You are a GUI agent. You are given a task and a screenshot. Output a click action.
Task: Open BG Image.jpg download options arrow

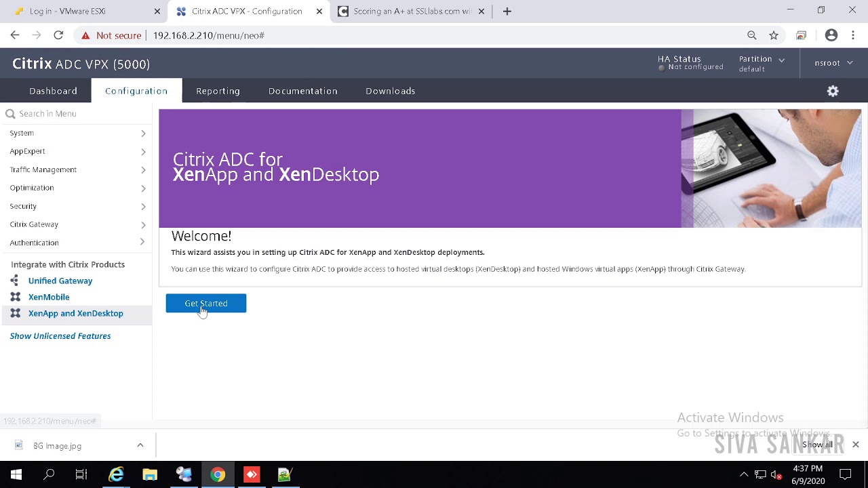tap(140, 445)
